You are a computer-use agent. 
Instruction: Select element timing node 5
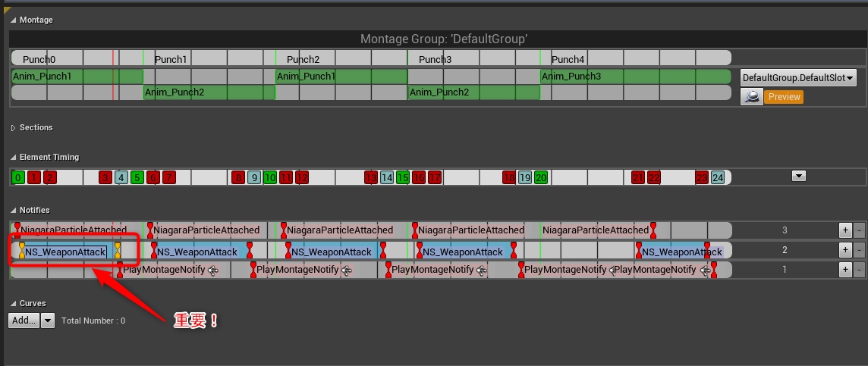(137, 177)
